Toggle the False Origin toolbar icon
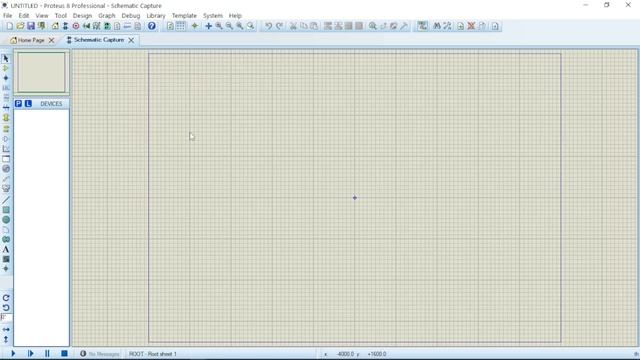This screenshot has width=640, height=360. pyautogui.click(x=195, y=26)
